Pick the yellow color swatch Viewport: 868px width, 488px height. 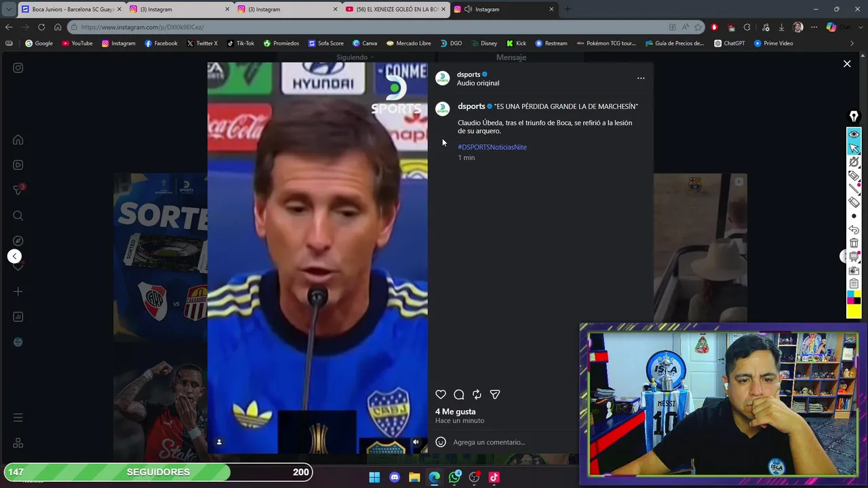click(x=854, y=311)
